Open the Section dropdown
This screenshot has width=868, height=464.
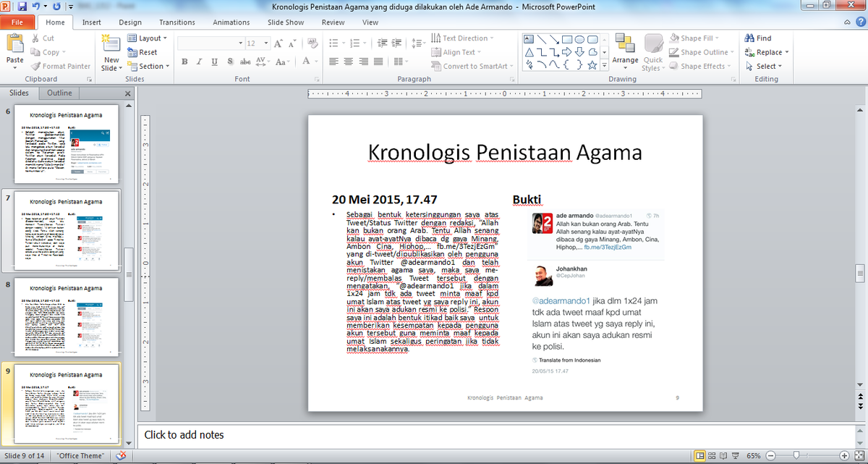tap(148, 66)
